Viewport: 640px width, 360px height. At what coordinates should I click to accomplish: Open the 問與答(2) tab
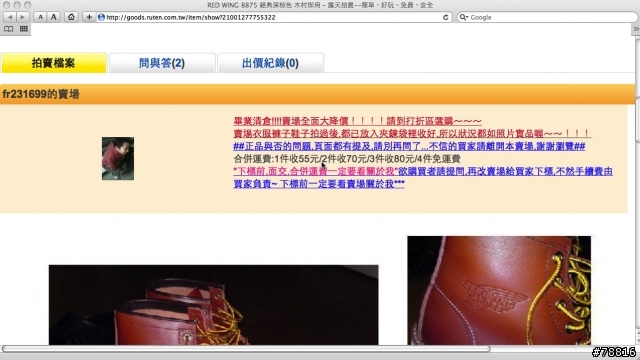[162, 63]
